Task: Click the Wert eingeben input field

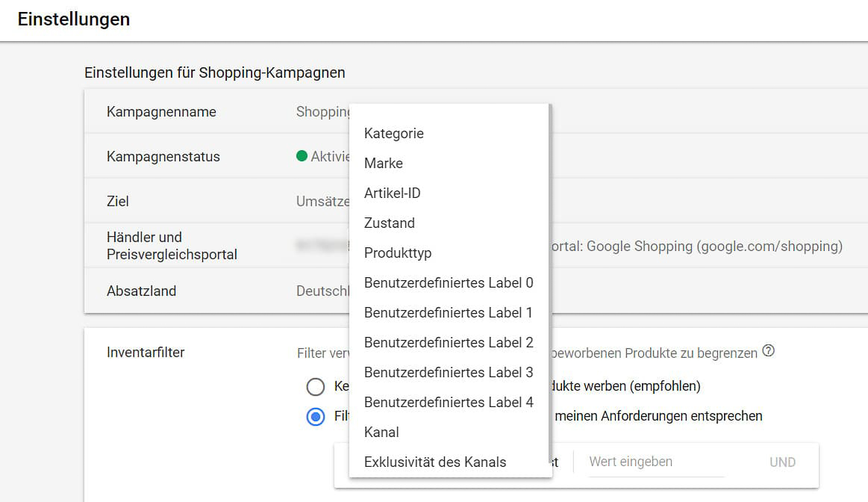Action: (655, 462)
